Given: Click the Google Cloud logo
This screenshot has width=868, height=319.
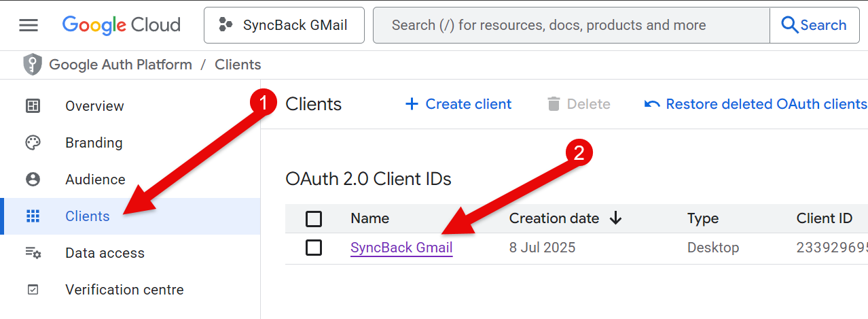Looking at the screenshot, I should click(122, 25).
